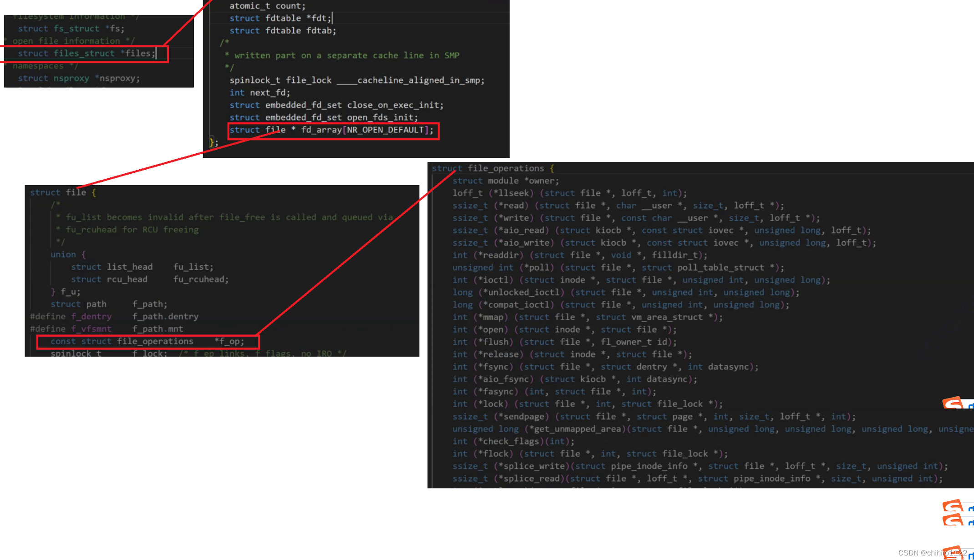The image size is (974, 560).
Task: Select the '#define f_vfsmnt' line
Action: click(107, 328)
